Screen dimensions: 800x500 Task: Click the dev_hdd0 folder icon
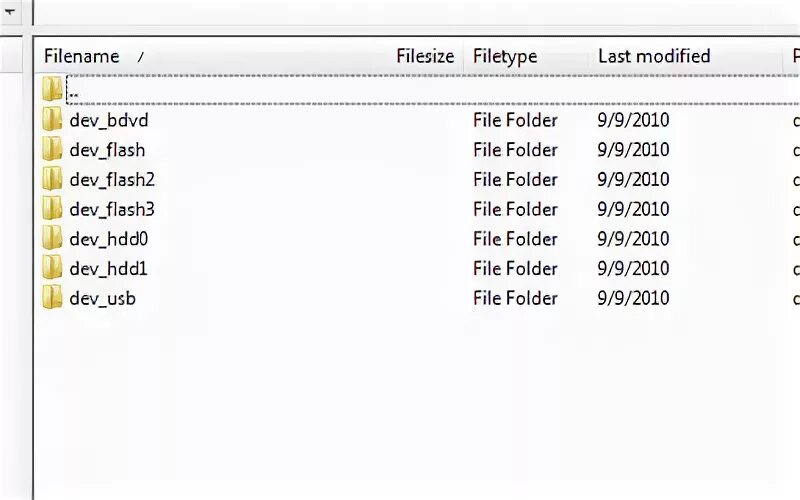(x=52, y=239)
